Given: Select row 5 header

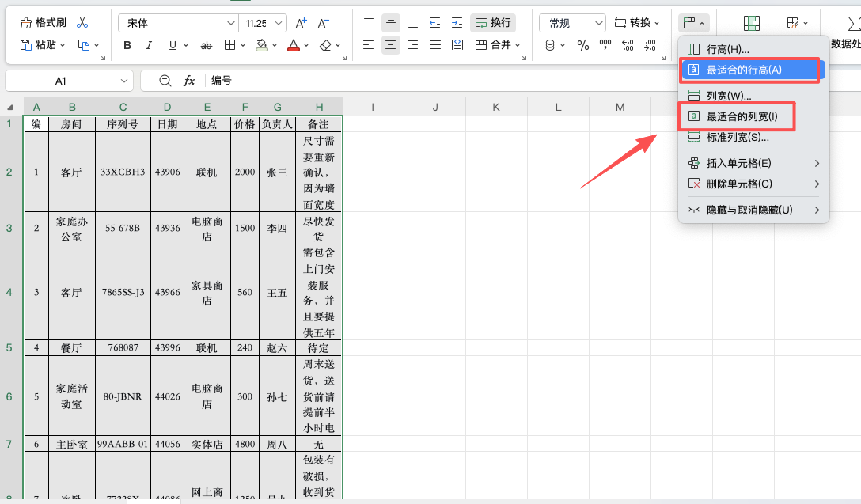Looking at the screenshot, I should click(x=9, y=347).
